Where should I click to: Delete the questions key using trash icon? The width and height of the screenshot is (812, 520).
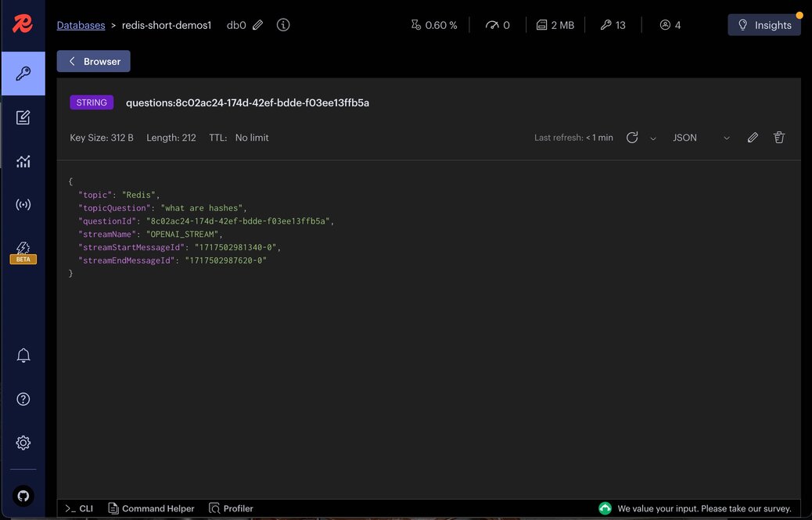pos(778,137)
